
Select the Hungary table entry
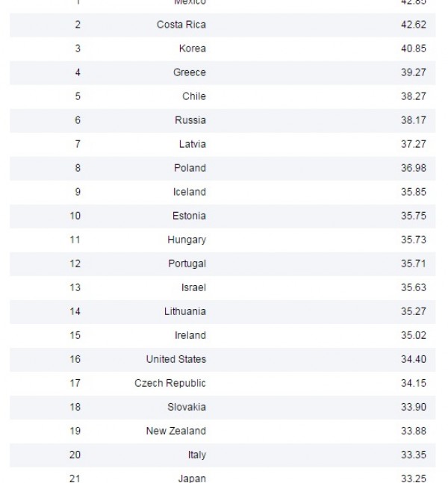click(187, 240)
